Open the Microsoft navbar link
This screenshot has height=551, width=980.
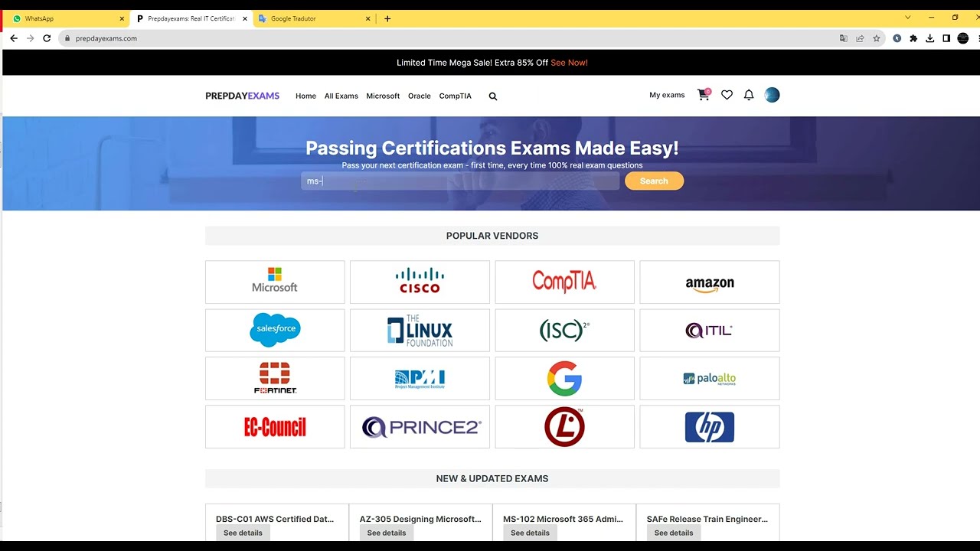(383, 96)
